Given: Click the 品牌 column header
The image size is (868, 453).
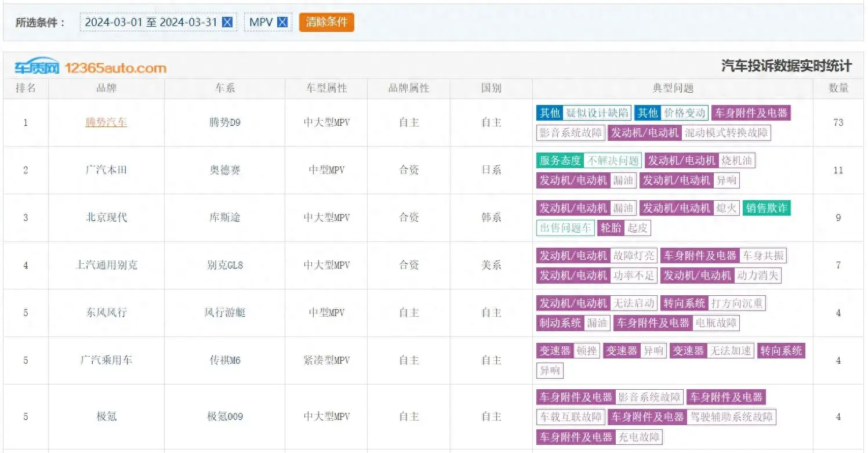Looking at the screenshot, I should pyautogui.click(x=106, y=88).
